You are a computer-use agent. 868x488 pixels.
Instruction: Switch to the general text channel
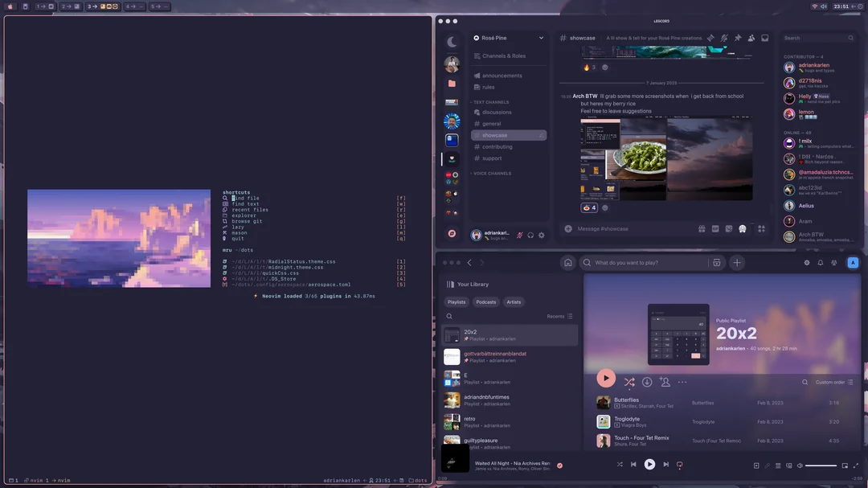coord(492,124)
